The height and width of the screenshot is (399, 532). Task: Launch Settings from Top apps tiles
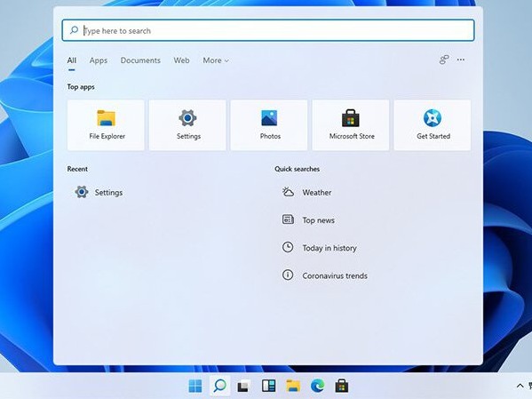(187, 125)
